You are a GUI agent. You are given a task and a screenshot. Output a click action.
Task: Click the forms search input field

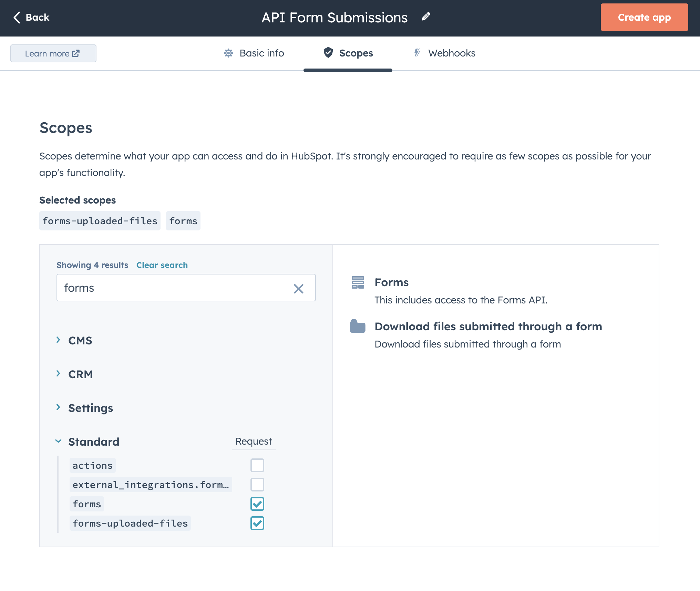[186, 287]
